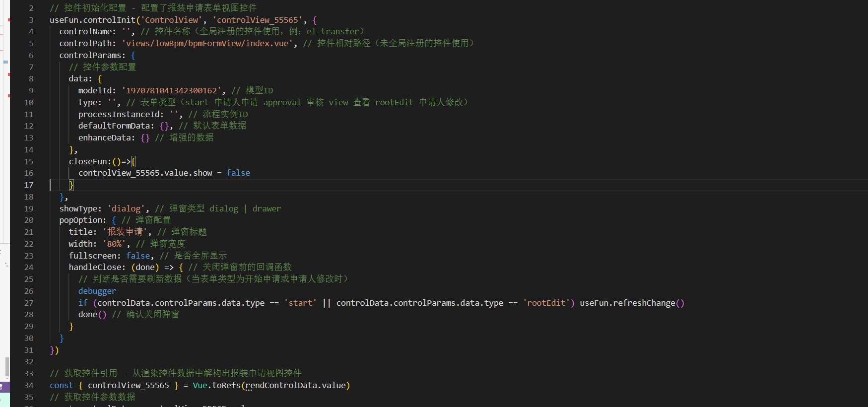Click the closeFun property name
This screenshot has height=407, width=868.
88,162
